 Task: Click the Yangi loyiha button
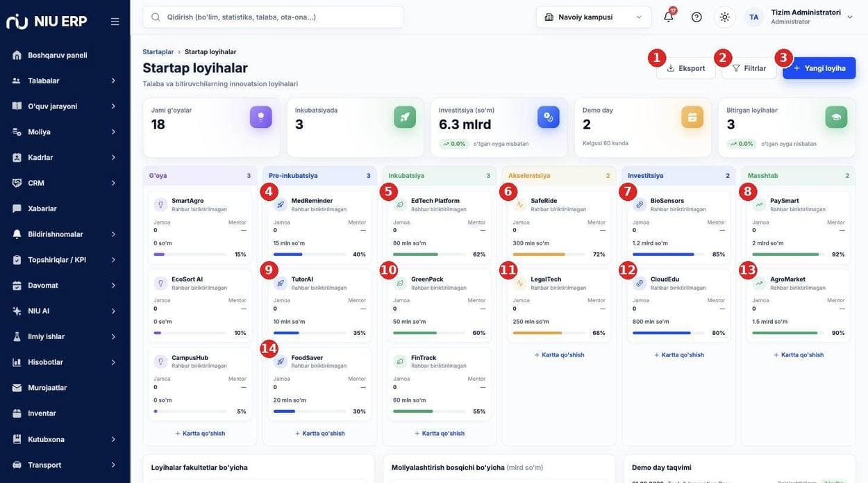(x=819, y=68)
